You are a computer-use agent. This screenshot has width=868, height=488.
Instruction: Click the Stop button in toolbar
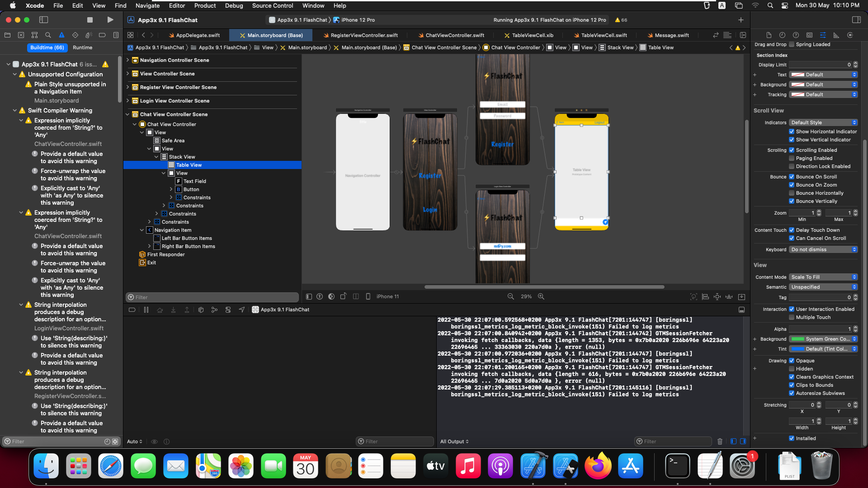click(90, 20)
